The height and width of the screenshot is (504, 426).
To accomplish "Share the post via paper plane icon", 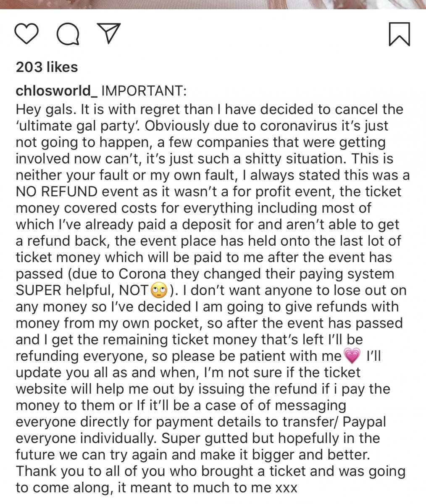I will coord(109,34).
